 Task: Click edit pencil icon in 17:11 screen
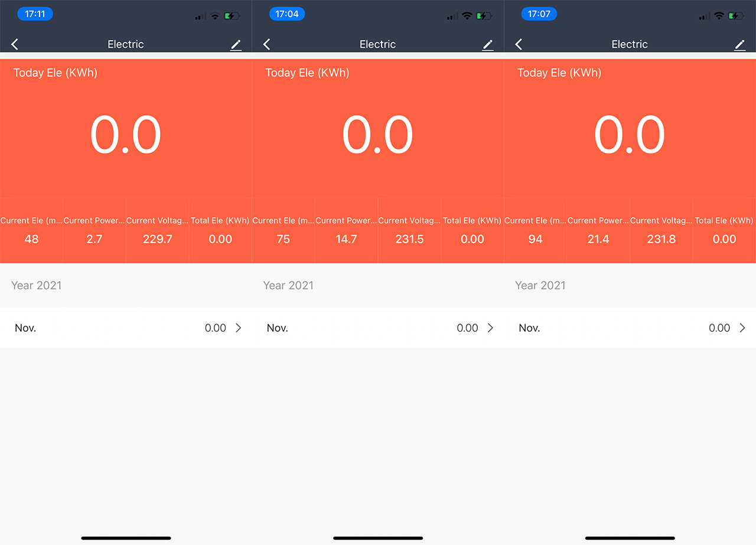click(x=236, y=45)
